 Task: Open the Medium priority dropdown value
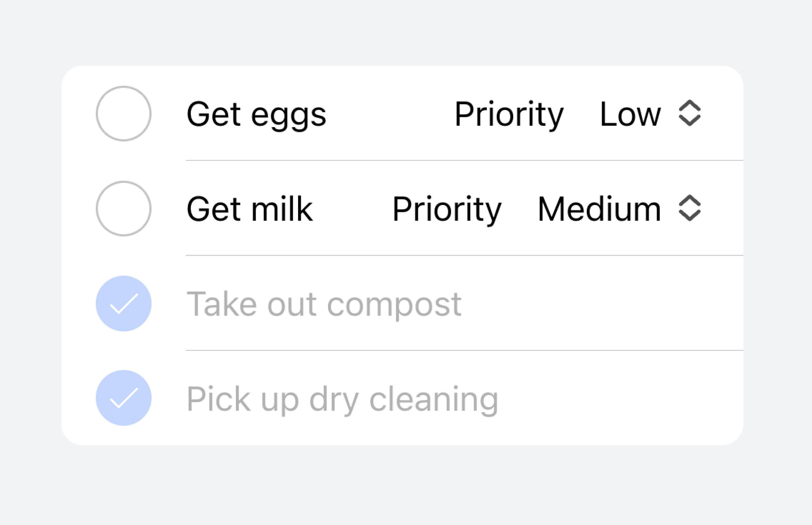coord(599,209)
